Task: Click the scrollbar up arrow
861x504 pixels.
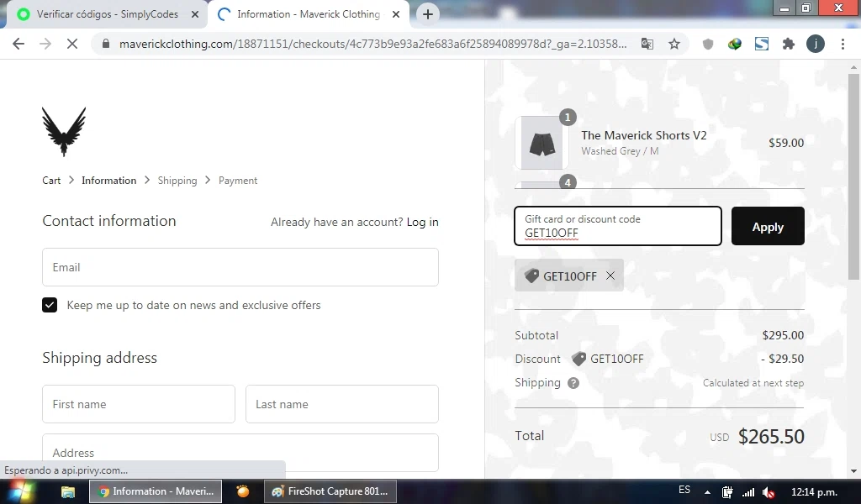Action: coord(853,67)
